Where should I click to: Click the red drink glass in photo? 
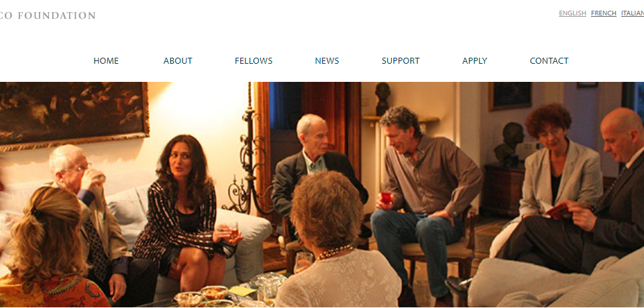tap(386, 198)
